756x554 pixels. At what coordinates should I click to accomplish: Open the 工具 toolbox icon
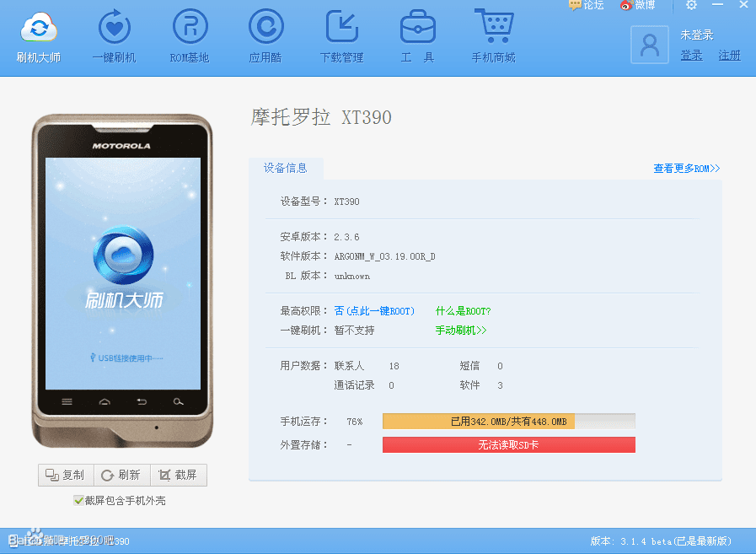[417, 26]
